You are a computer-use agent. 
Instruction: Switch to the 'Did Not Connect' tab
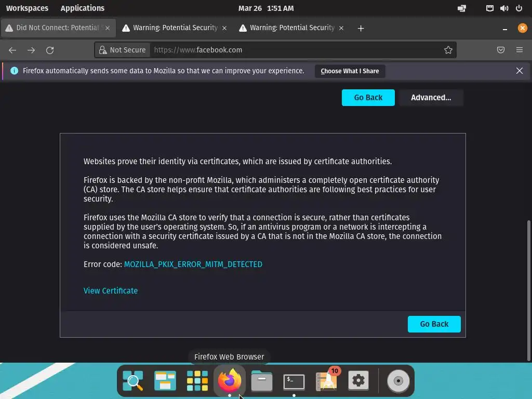point(58,28)
